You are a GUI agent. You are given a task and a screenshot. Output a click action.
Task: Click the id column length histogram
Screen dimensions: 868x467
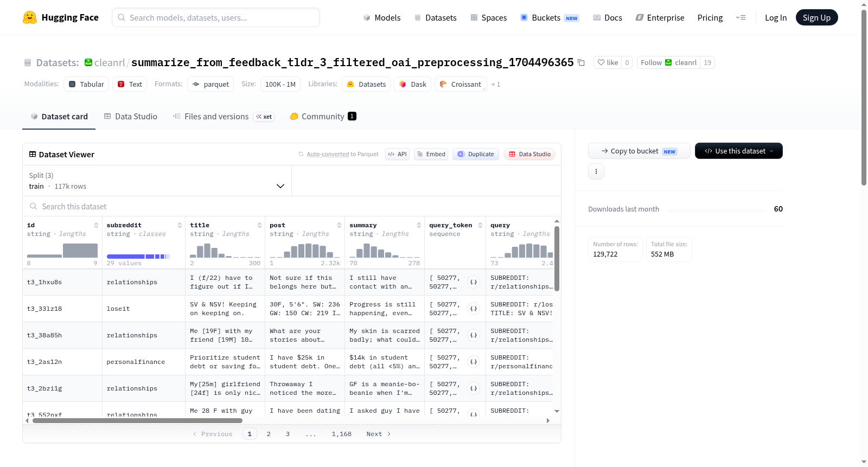[x=62, y=251]
